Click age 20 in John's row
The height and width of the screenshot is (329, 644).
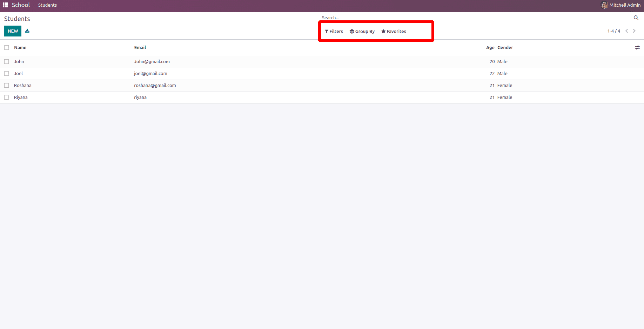coord(492,62)
